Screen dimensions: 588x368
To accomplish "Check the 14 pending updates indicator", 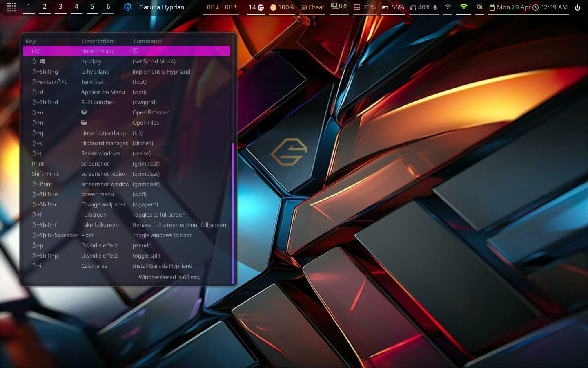I will (x=255, y=7).
